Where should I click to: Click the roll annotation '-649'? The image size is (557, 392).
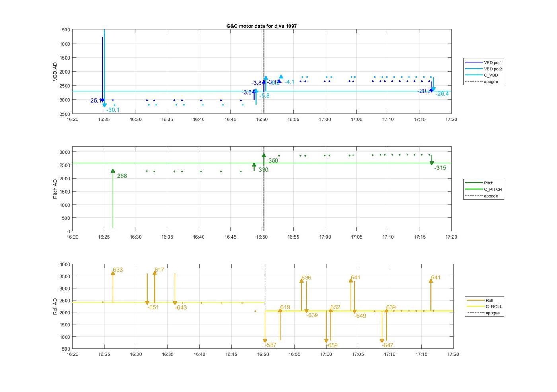click(x=360, y=316)
